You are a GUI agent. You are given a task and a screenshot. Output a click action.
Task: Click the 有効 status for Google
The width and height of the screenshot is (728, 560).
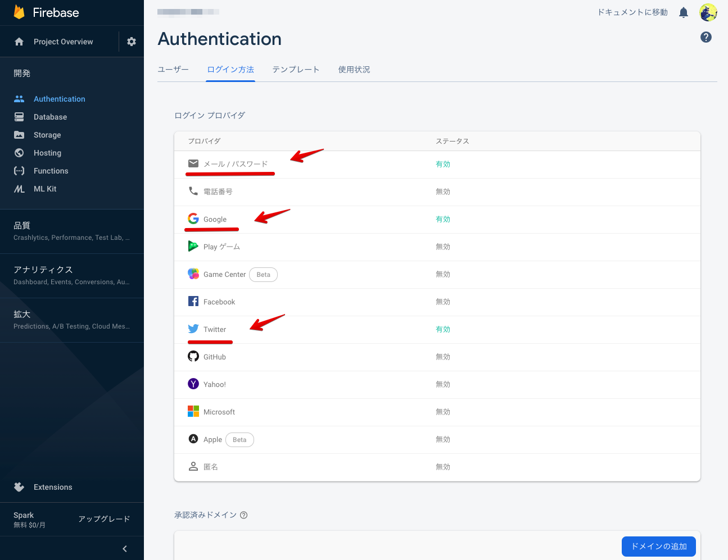tap(443, 219)
